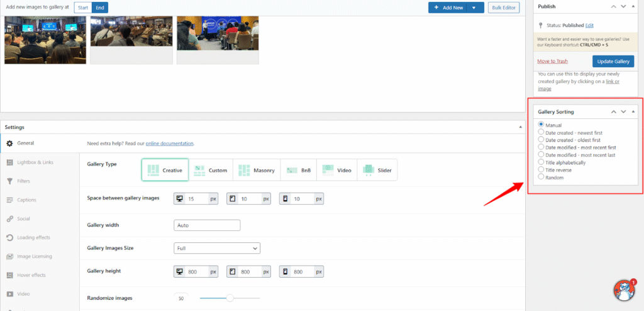
Task: Select the third gallery image thumbnail
Action: 218,40
